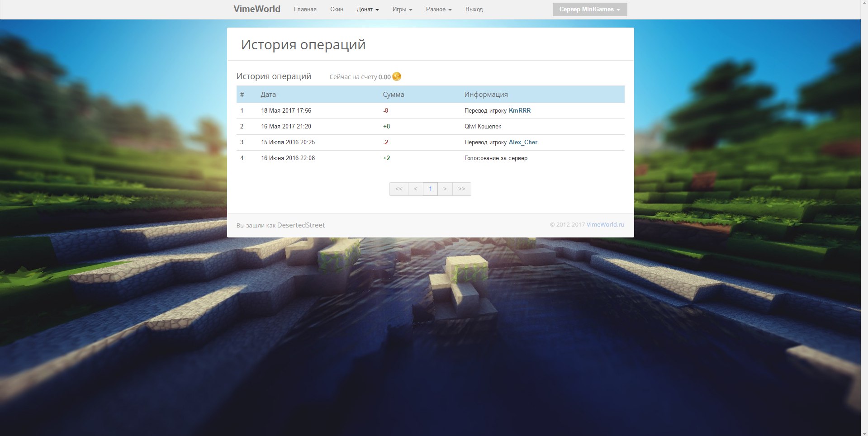This screenshot has height=436, width=868.
Task: Select page 1 in pagination
Action: [x=430, y=189]
